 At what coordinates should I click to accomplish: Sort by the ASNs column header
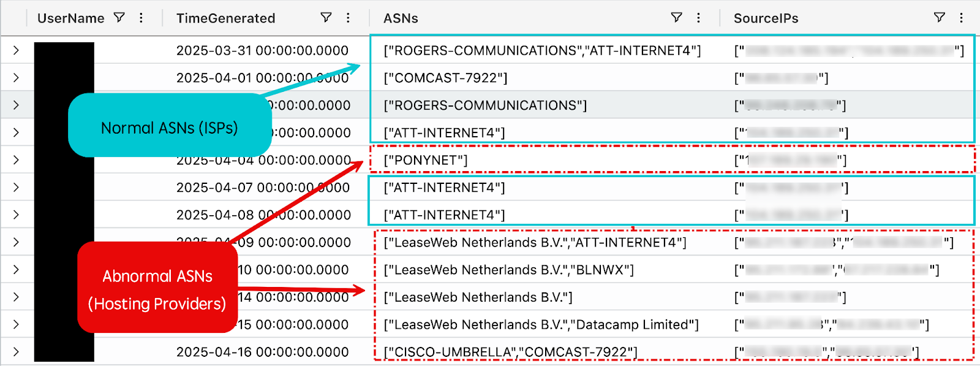pos(401,18)
